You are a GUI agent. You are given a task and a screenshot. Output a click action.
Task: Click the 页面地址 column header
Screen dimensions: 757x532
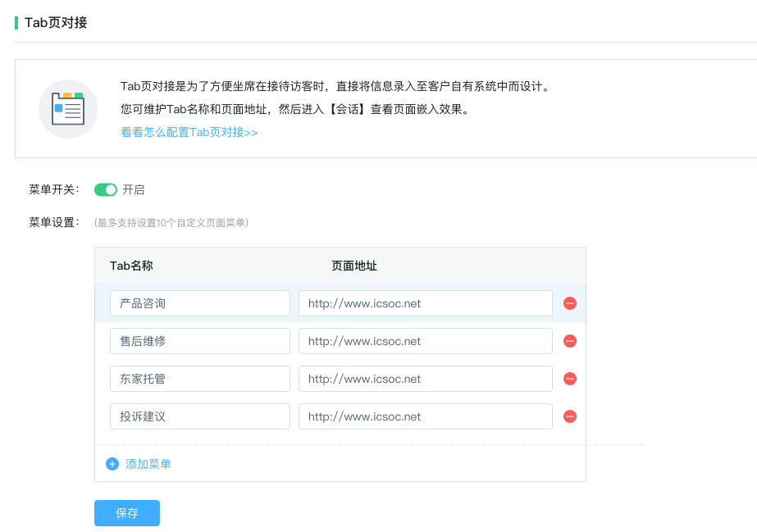(x=353, y=266)
